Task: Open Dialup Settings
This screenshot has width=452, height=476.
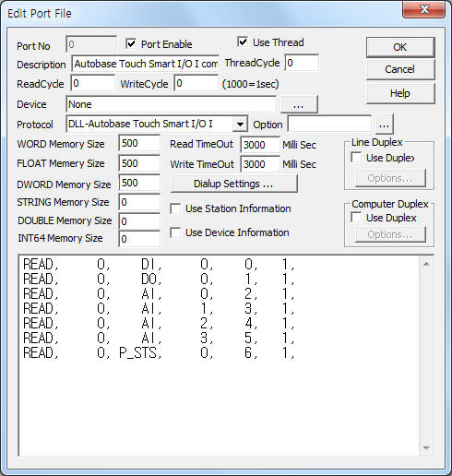Action: [233, 184]
